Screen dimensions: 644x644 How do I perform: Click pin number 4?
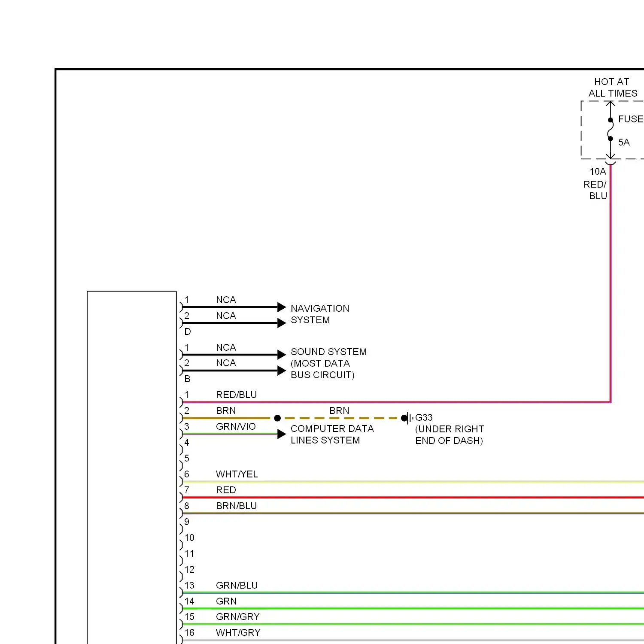(x=187, y=442)
